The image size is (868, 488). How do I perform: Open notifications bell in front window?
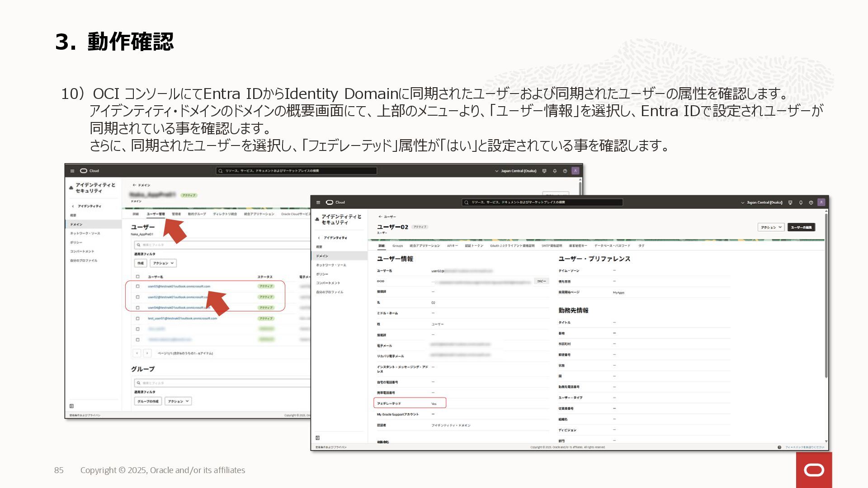tap(801, 202)
